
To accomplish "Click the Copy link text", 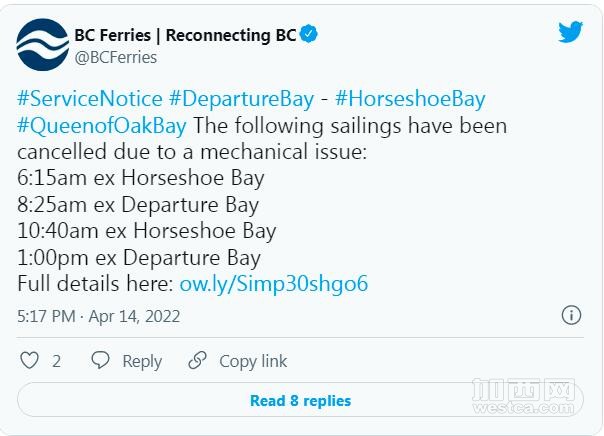I will coord(253,361).
